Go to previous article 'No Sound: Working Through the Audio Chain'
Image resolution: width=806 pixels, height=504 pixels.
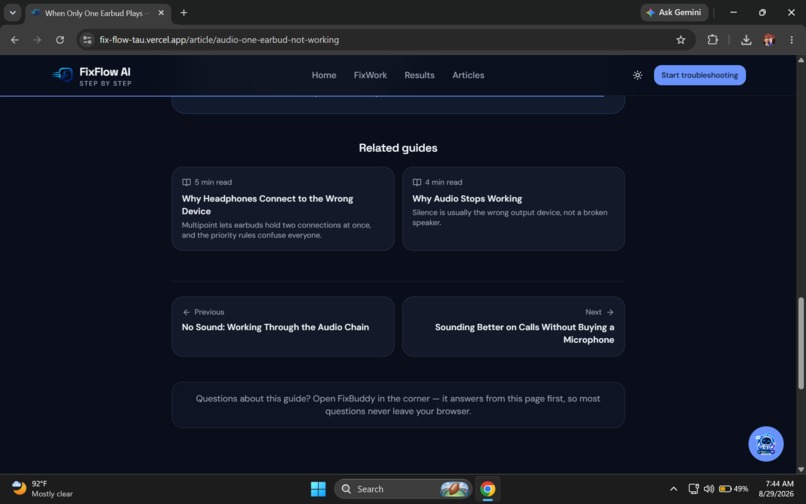tap(283, 327)
